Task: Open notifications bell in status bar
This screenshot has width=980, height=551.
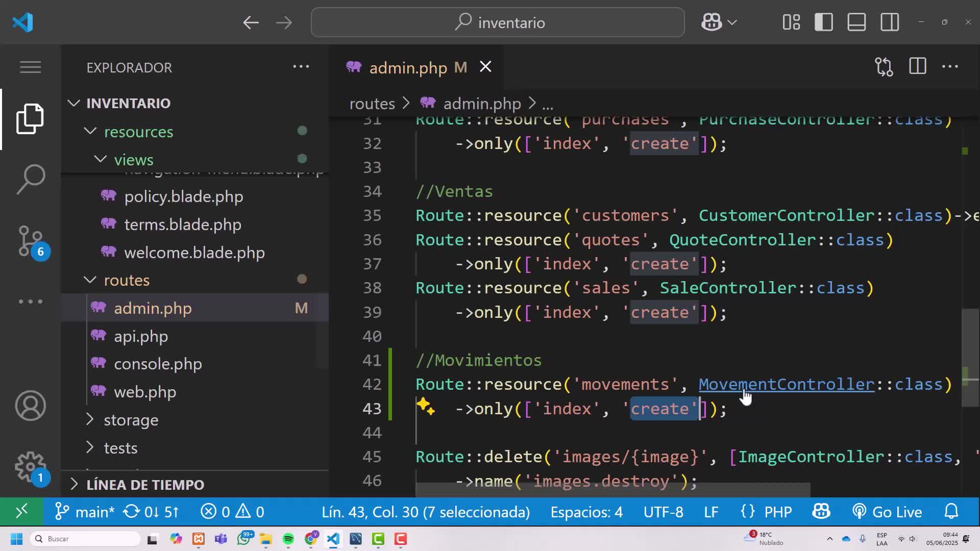Action: [x=951, y=512]
